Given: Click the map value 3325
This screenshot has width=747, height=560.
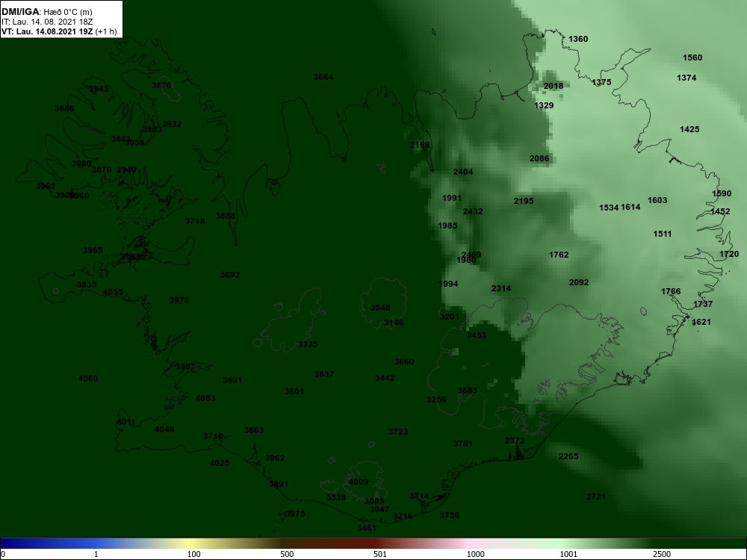Looking at the screenshot, I should (308, 344).
